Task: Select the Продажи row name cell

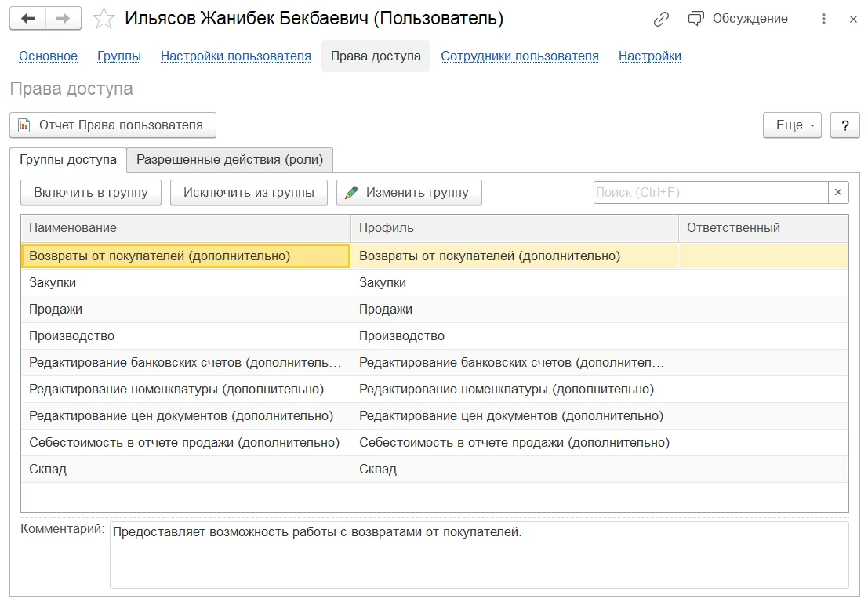Action: (x=186, y=310)
